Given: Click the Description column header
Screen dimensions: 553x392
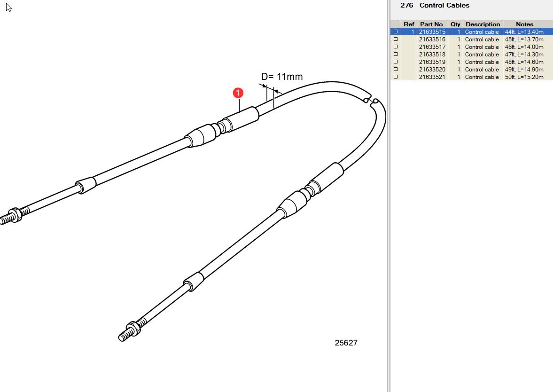Looking at the screenshot, I should tap(483, 24).
